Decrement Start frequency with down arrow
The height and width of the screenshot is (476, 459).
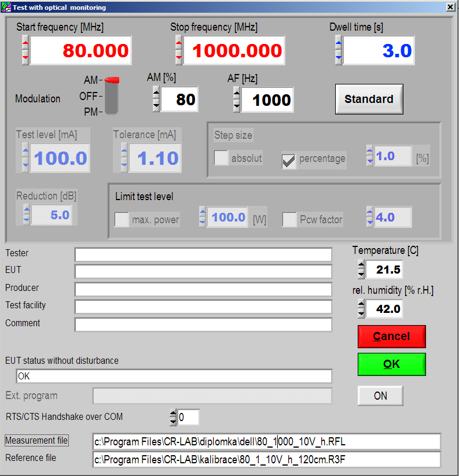click(25, 57)
